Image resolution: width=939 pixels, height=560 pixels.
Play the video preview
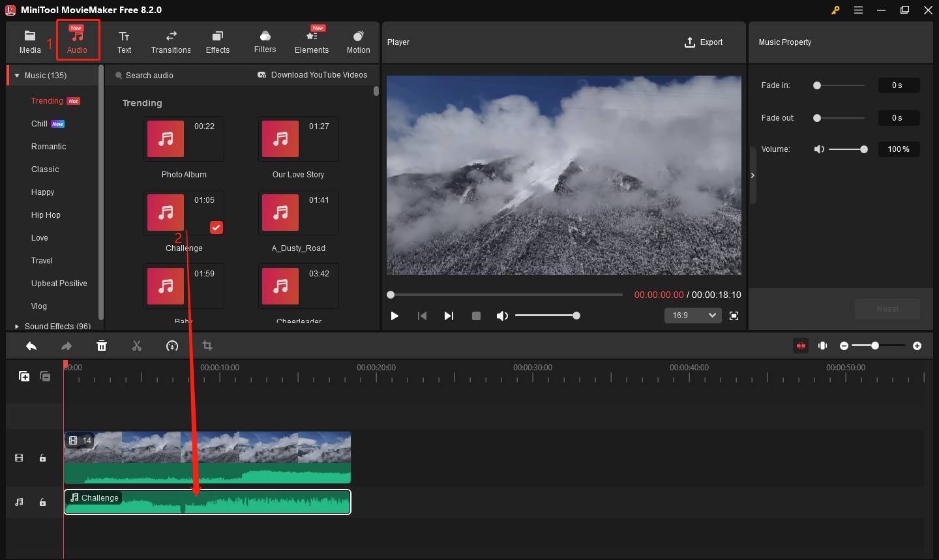tap(395, 316)
